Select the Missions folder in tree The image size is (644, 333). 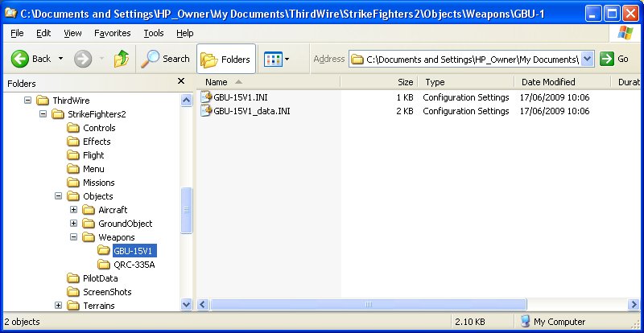(x=91, y=183)
